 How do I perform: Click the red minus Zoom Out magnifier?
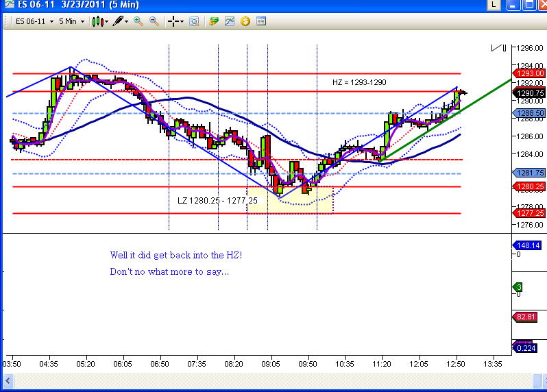[154, 22]
